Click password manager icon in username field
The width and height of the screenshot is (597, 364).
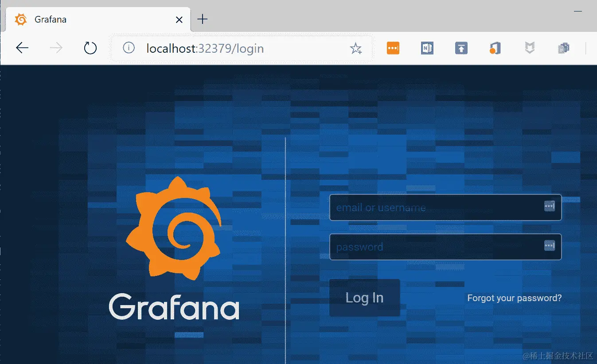[550, 206]
